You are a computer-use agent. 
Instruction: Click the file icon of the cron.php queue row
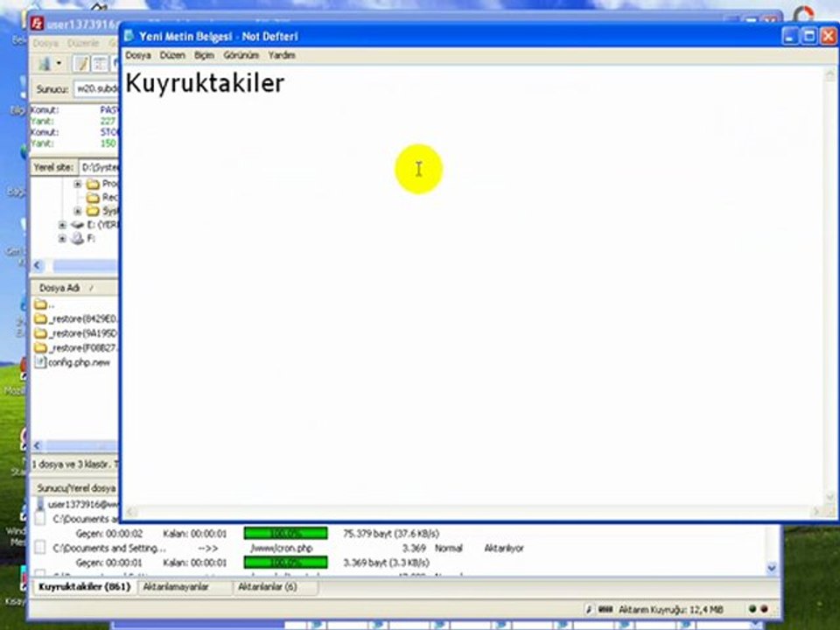(x=40, y=548)
